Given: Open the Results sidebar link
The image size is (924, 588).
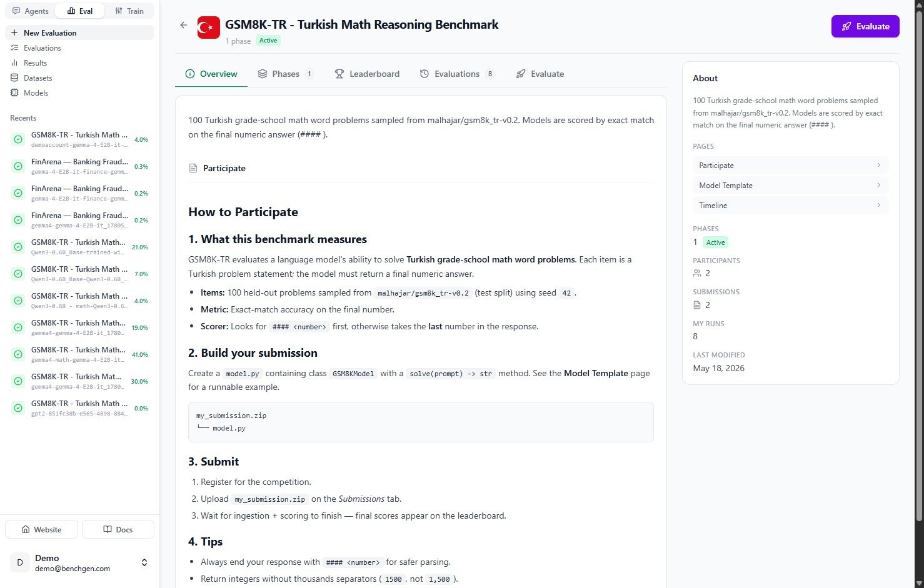Looking at the screenshot, I should (x=79, y=63).
